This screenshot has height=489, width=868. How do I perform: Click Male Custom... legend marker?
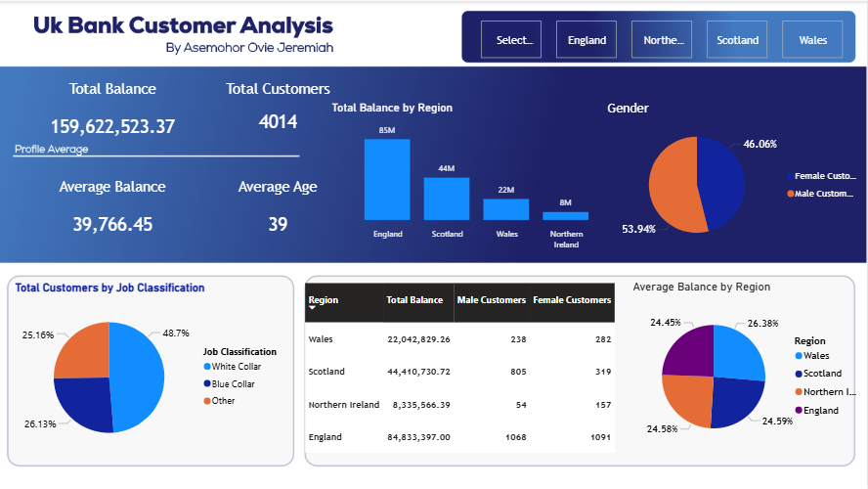tap(791, 194)
